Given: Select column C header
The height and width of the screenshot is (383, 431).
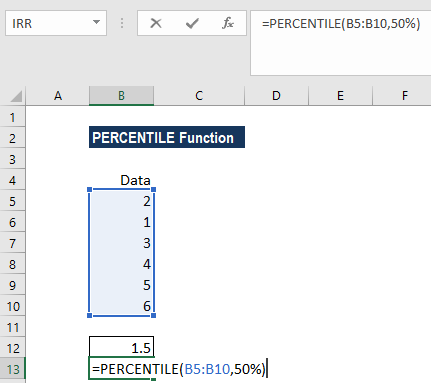Looking at the screenshot, I should coord(199,96).
